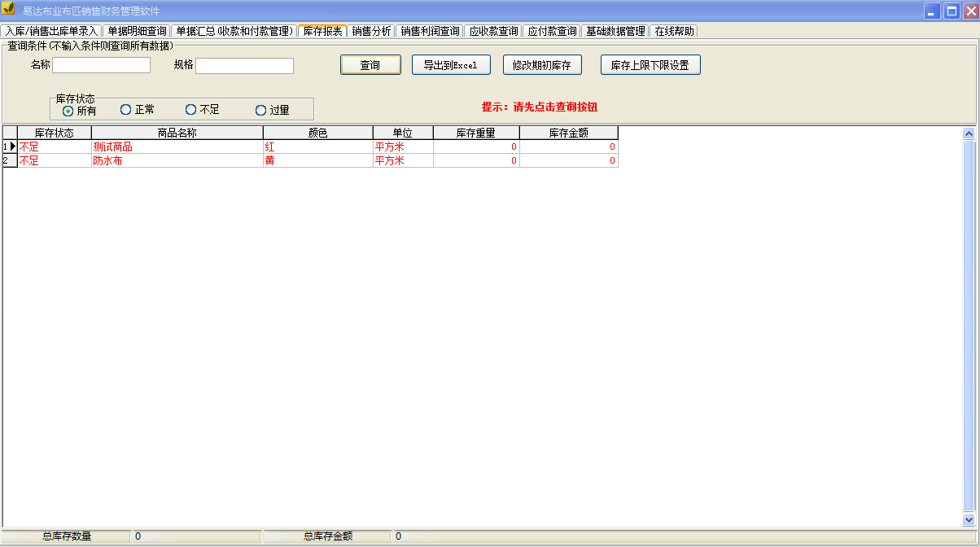Click the 颜色 column header

[318, 133]
